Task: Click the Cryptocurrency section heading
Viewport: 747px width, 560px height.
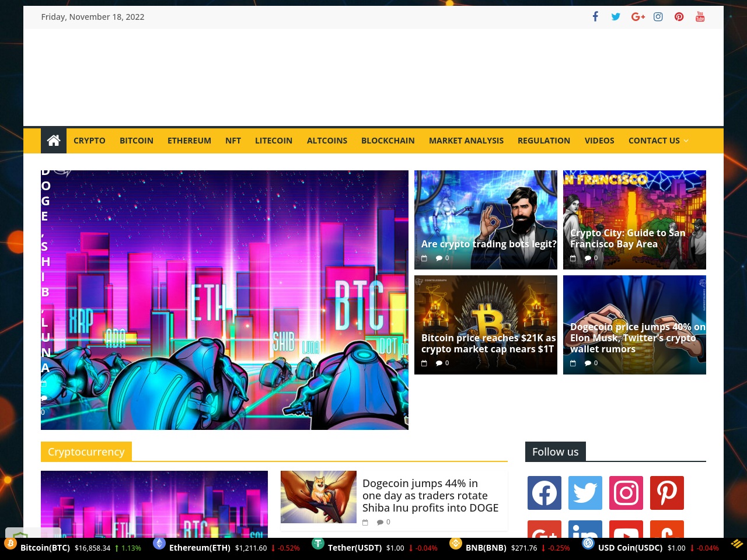Action: 86,452
